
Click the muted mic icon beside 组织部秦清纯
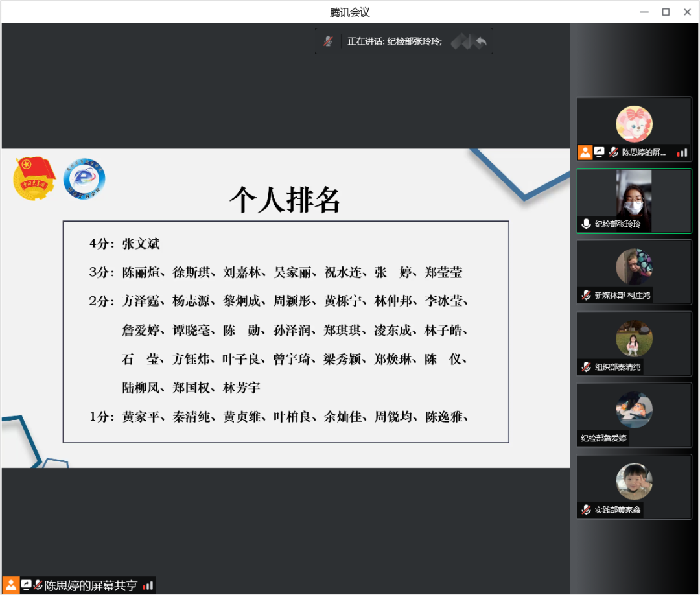pyautogui.click(x=586, y=367)
